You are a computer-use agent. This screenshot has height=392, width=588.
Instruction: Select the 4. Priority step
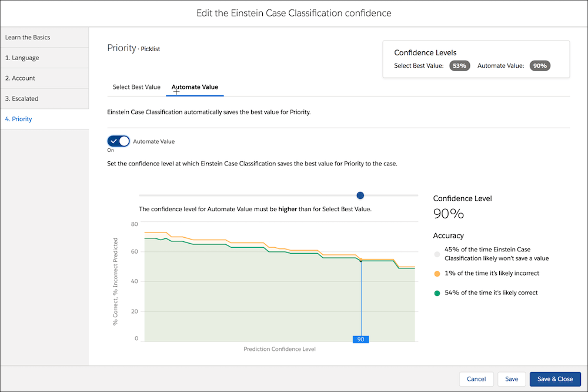[45, 119]
